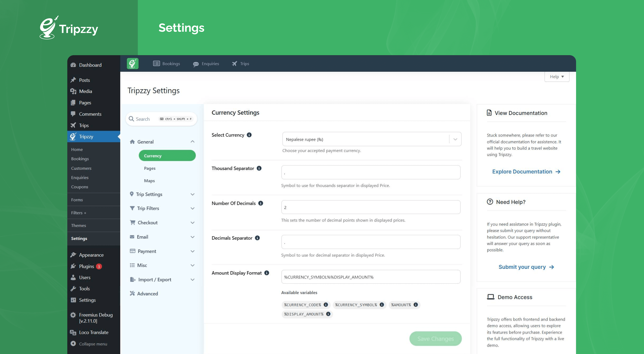Expand the Checkout section
The image size is (644, 354).
click(x=162, y=223)
